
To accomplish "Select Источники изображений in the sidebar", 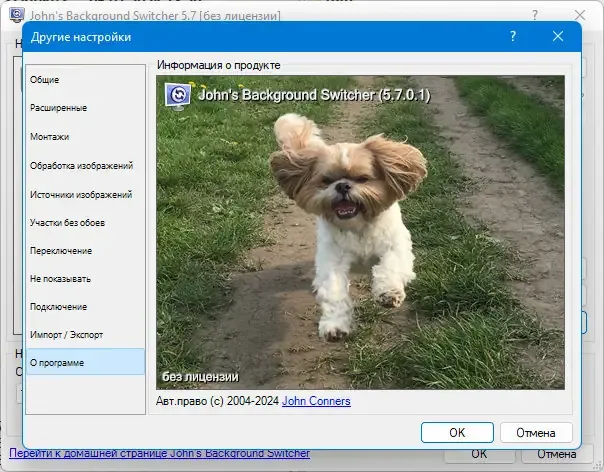I will (85, 195).
